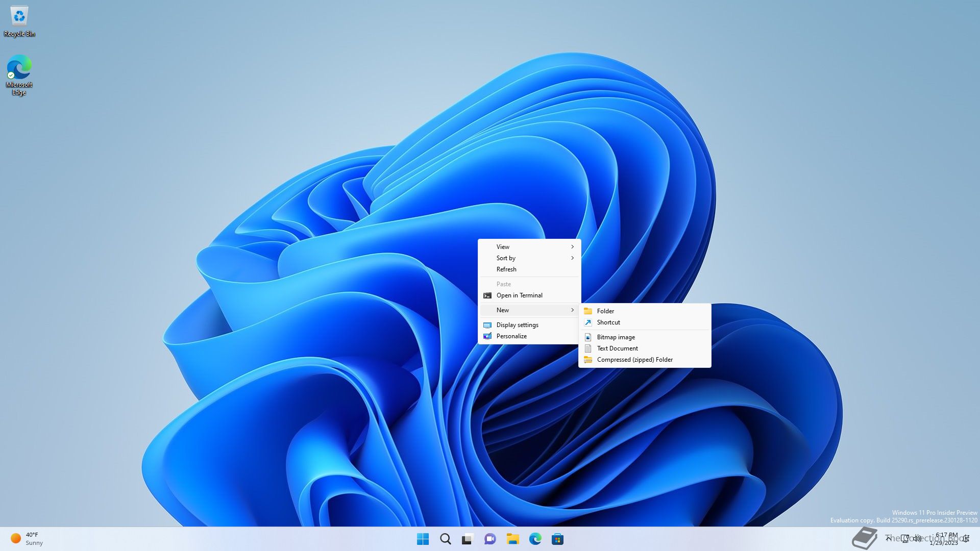The width and height of the screenshot is (980, 551).
Task: Click the New entry in the context menu
Action: [529, 310]
